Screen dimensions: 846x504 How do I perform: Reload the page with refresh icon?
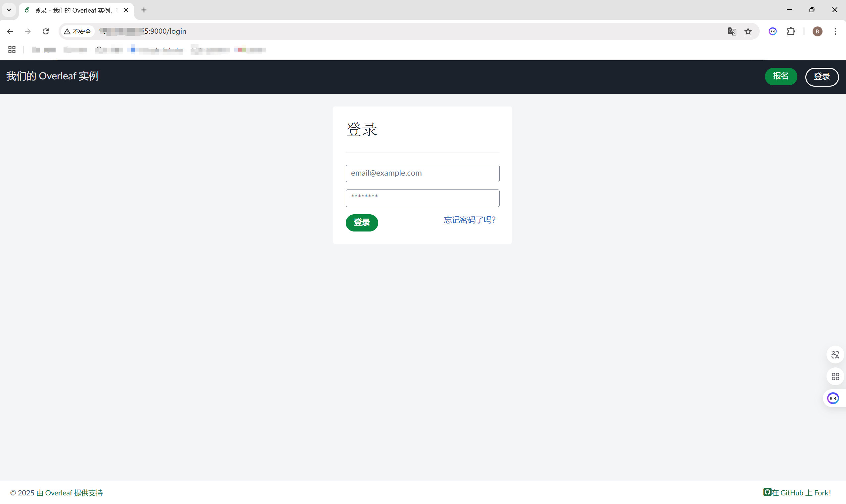click(46, 31)
